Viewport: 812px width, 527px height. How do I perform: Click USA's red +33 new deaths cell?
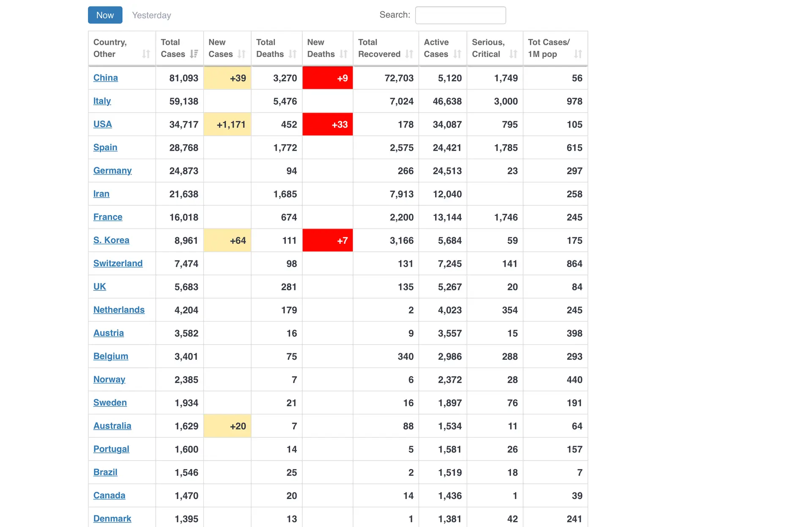click(328, 124)
